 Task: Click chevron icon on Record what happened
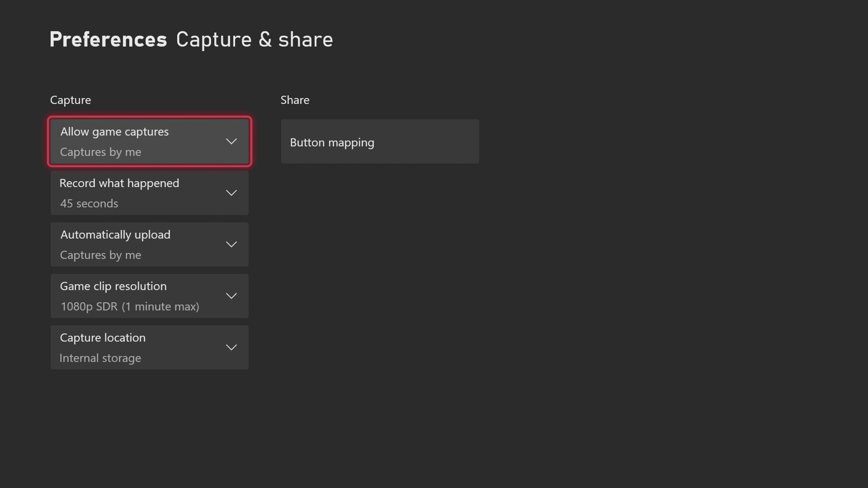pyautogui.click(x=231, y=193)
